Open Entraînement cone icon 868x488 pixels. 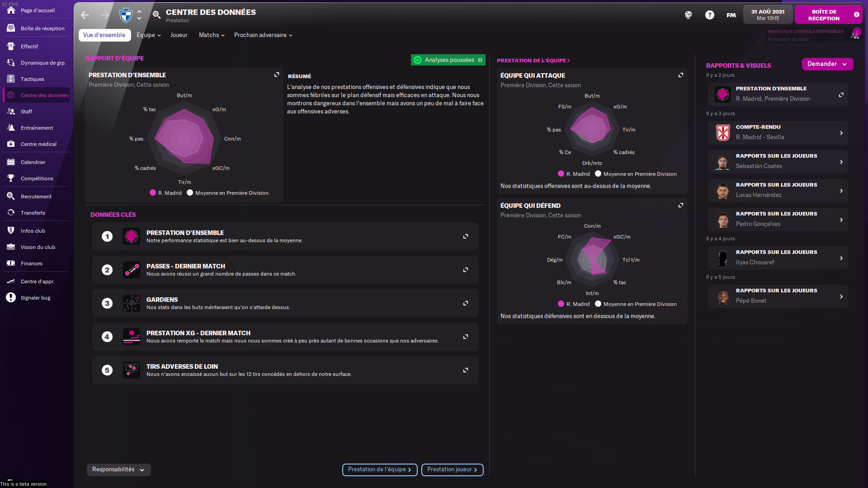pyautogui.click(x=11, y=127)
